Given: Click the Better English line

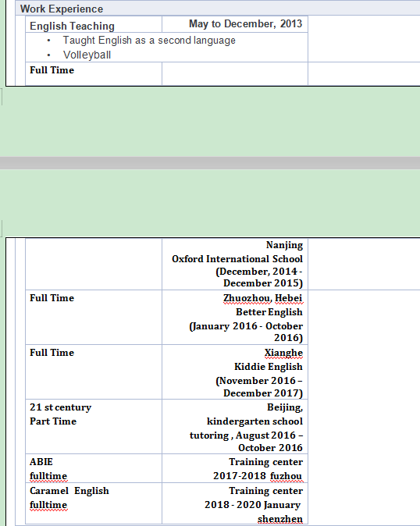Looking at the screenshot, I should click(269, 312).
